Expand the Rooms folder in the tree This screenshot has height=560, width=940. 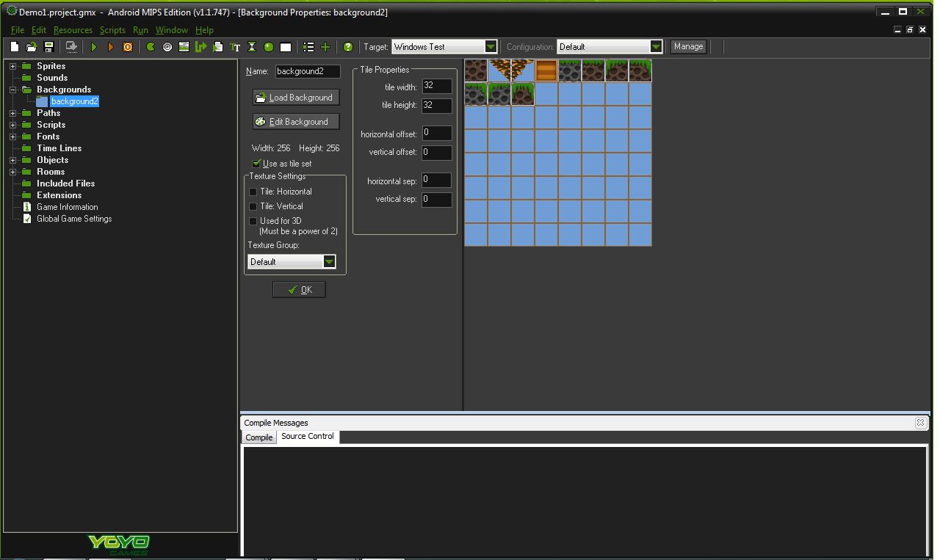click(12, 172)
